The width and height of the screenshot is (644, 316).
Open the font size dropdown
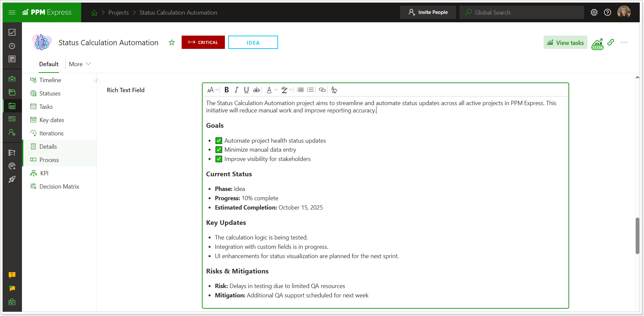(x=213, y=90)
